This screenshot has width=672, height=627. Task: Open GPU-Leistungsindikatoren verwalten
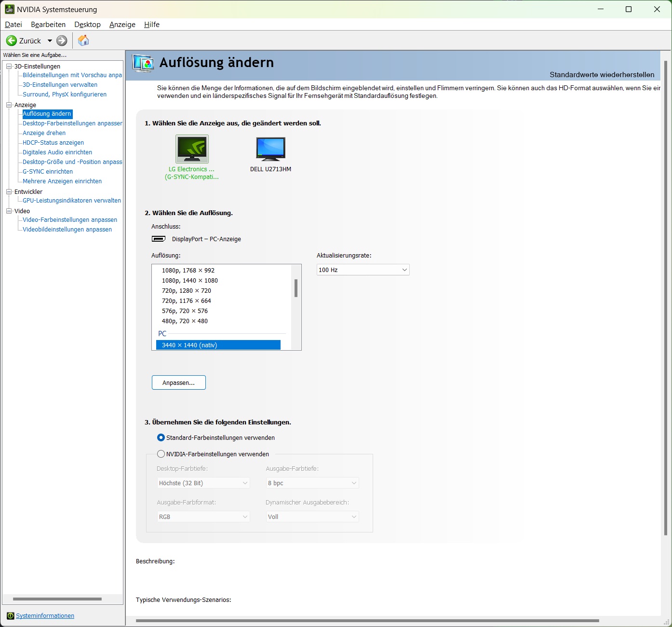72,201
